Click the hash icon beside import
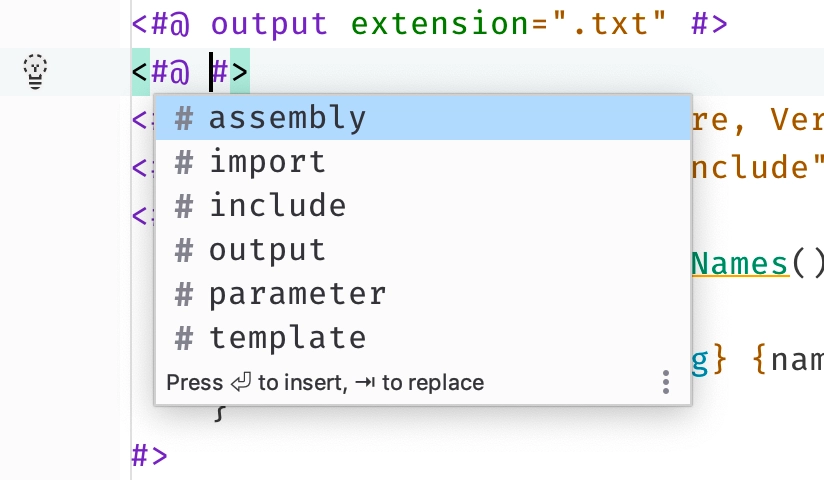Viewport: 824px width, 480px height. (184, 162)
